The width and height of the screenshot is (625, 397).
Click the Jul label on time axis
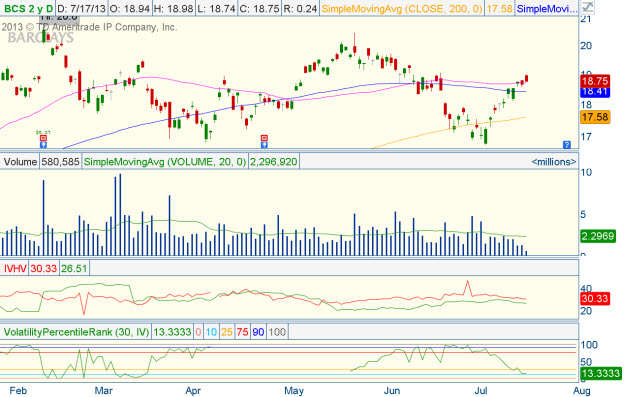481,391
